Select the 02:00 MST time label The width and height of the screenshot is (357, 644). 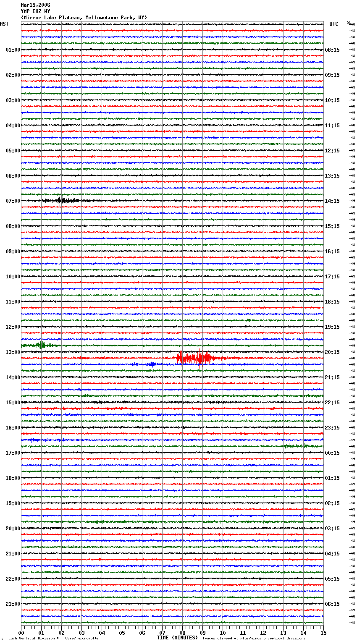click(13, 75)
